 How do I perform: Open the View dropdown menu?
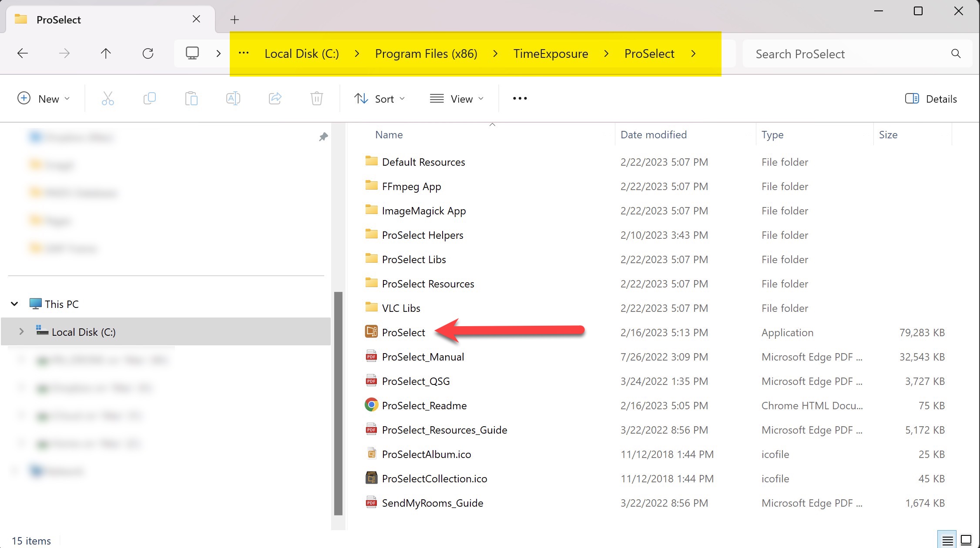pos(456,99)
